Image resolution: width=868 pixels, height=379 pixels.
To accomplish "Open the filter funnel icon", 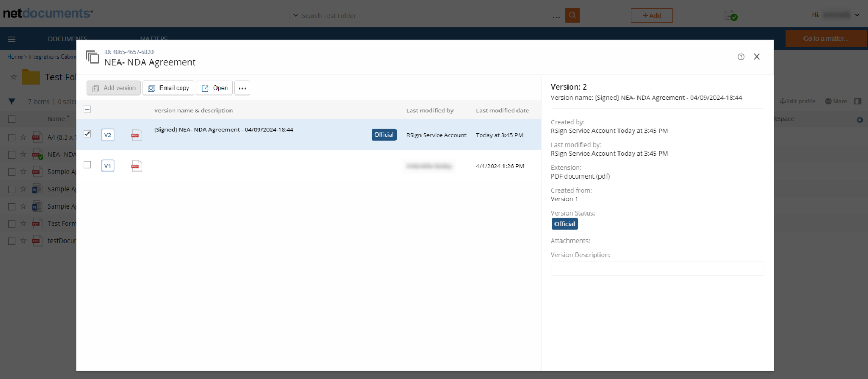I will (12, 102).
